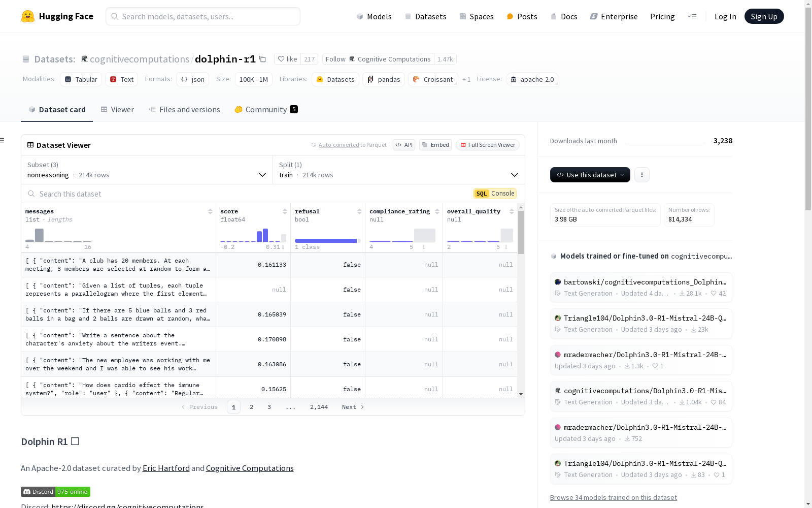Focus the Search models, datasets, users field
812x508 pixels.
click(x=203, y=16)
